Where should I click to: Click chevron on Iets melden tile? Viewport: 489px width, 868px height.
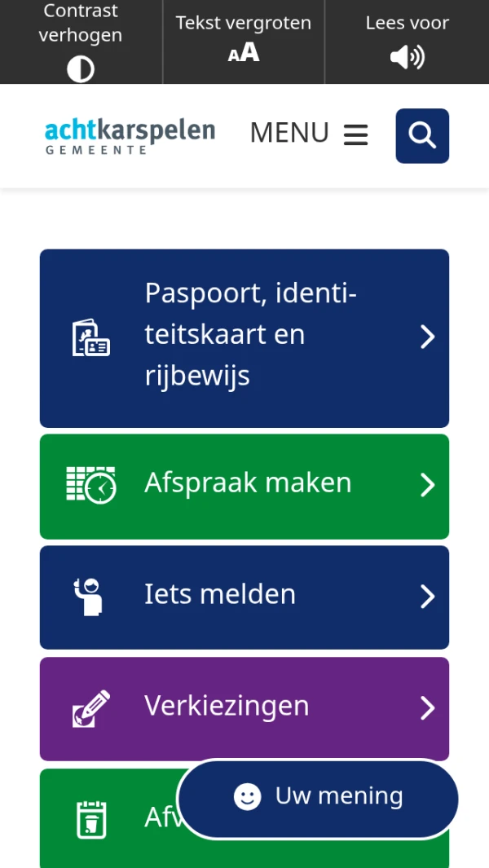(427, 597)
